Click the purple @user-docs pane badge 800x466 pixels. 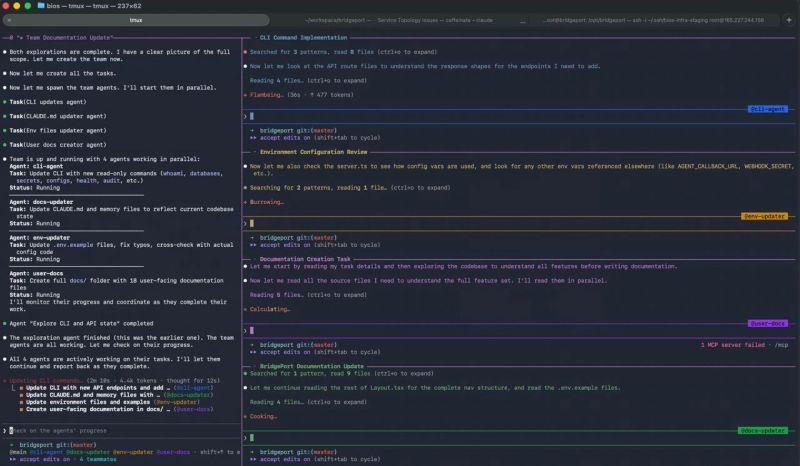[766, 323]
